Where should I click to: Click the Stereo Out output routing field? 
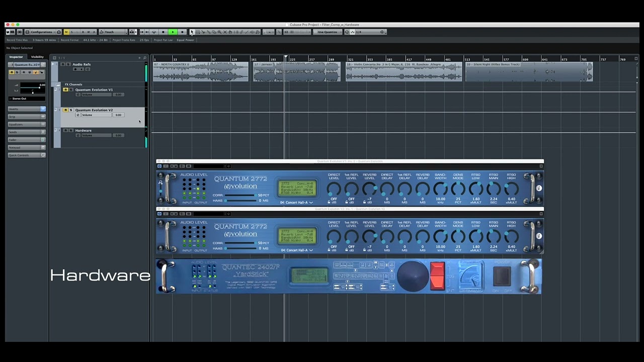27,99
